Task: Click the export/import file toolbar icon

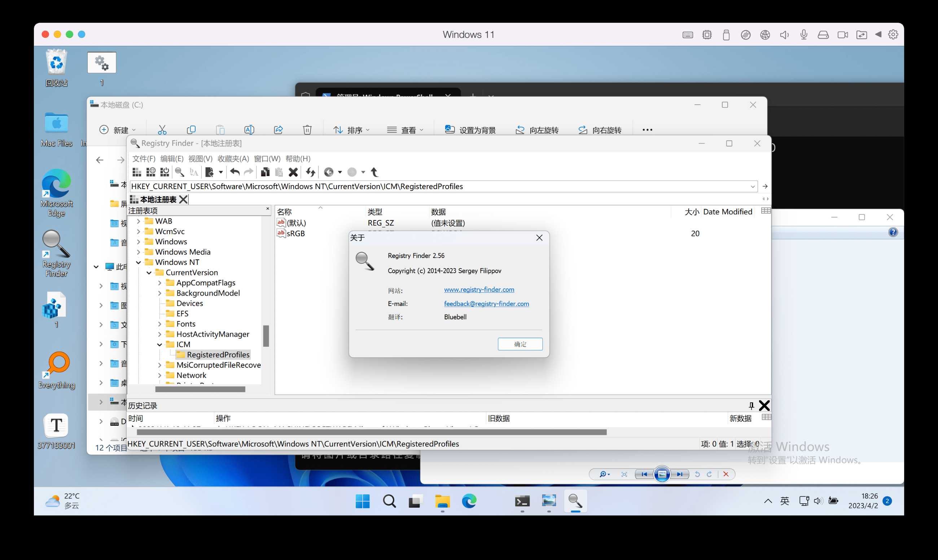Action: [209, 172]
